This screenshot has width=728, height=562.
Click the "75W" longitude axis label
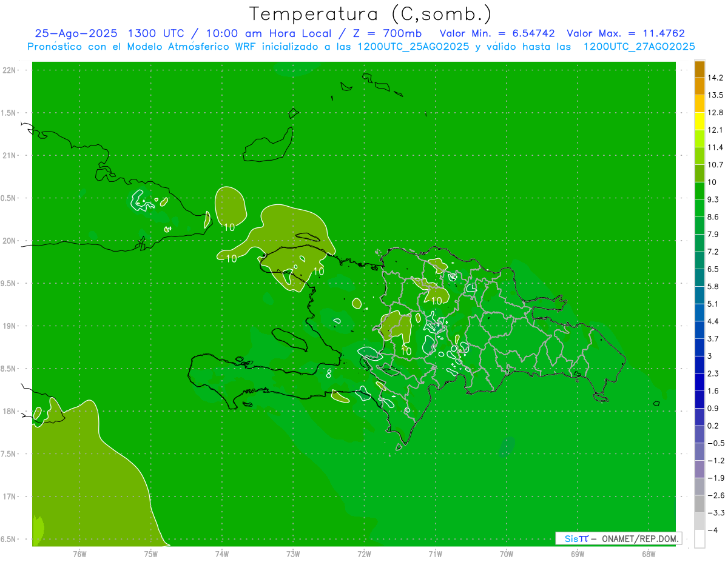(x=151, y=554)
